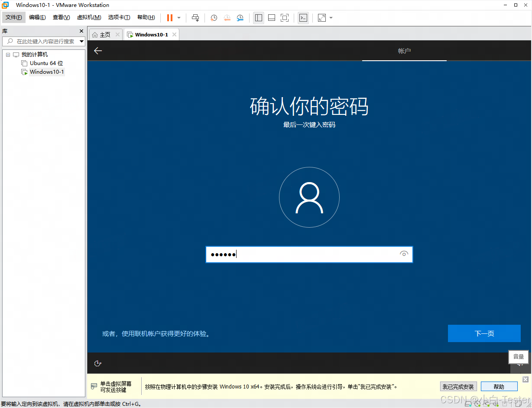
Task: Take a snapshot of the virtual machine
Action: [214, 18]
